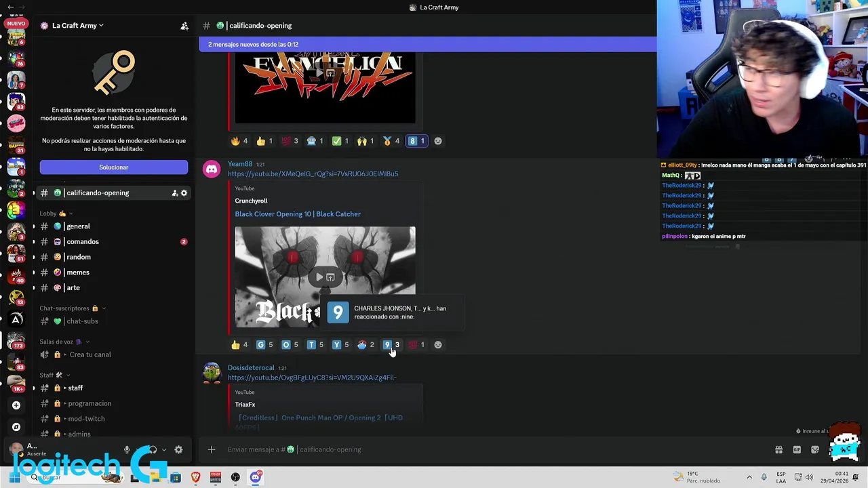868x488 pixels.
Task: Toggle the Y letter reaction
Action: [x=340, y=345]
